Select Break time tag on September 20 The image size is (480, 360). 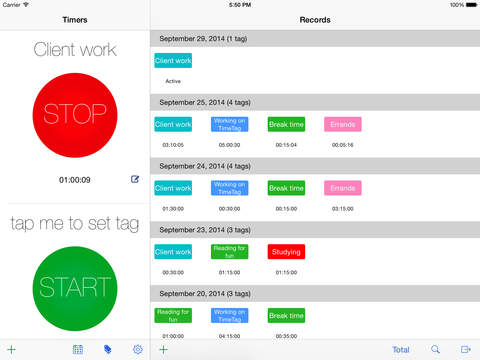(286, 315)
